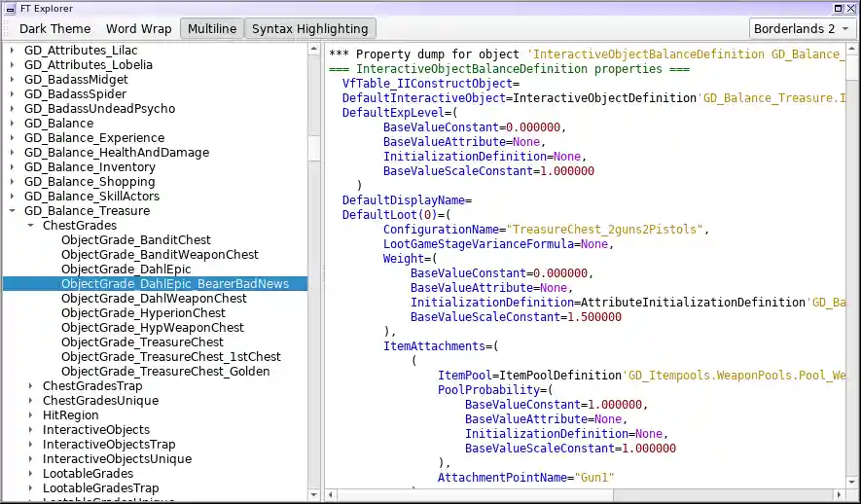
Task: Disable the Multiline toggle
Action: click(x=211, y=28)
